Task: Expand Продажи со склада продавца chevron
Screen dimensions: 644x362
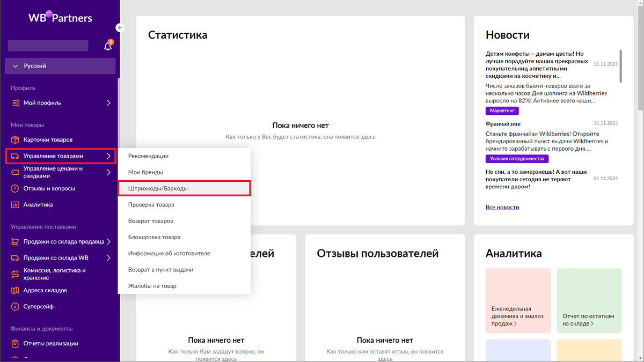Action: [108, 242]
